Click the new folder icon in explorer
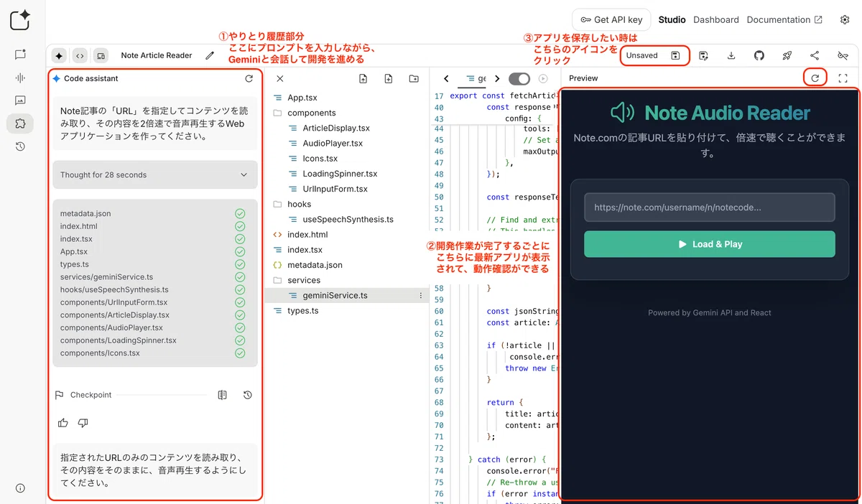Screen dimensions: 862x504 coord(414,79)
